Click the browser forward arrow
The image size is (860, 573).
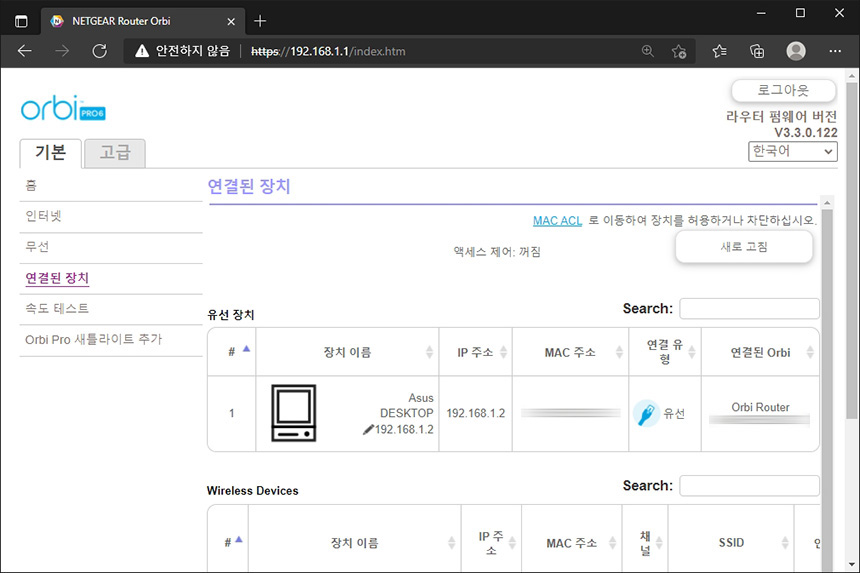(62, 51)
